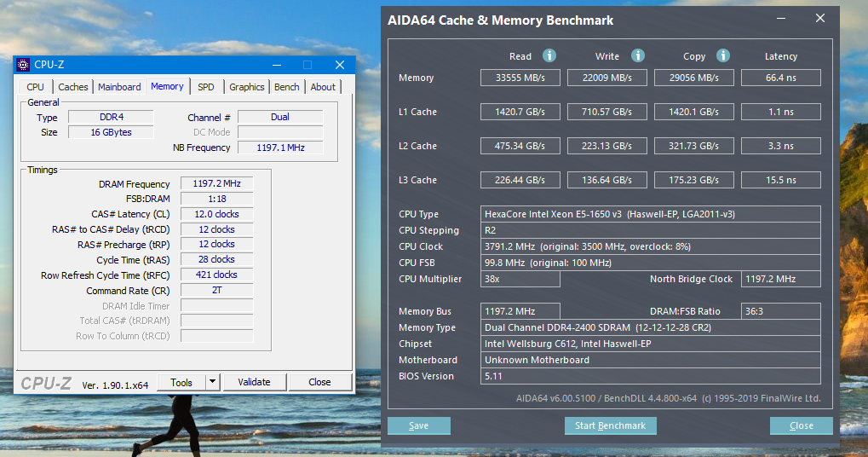The height and width of the screenshot is (457, 868).
Task: Switch to the Caches tab in CPU-Z
Action: tap(73, 87)
